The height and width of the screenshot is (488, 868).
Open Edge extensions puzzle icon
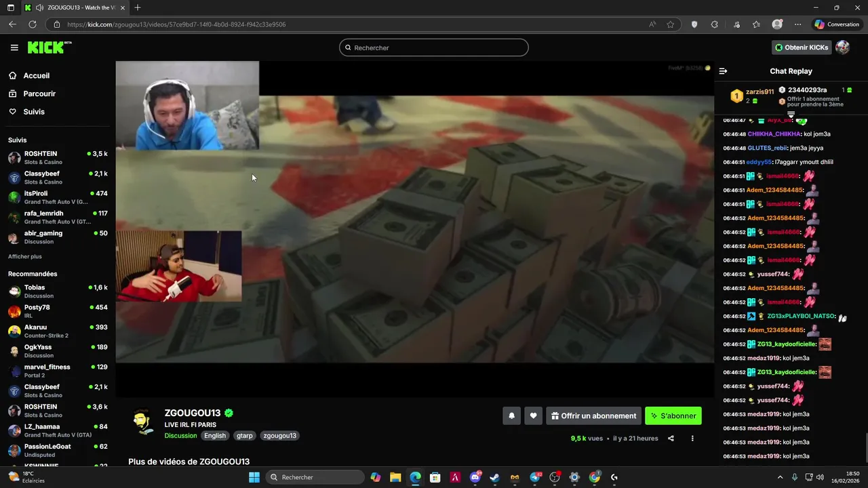[714, 24]
